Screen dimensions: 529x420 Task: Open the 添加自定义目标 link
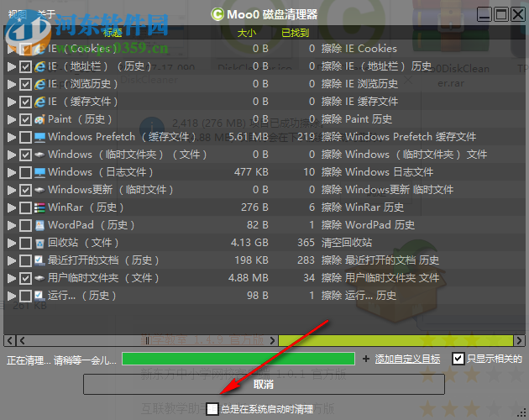[x=407, y=359]
